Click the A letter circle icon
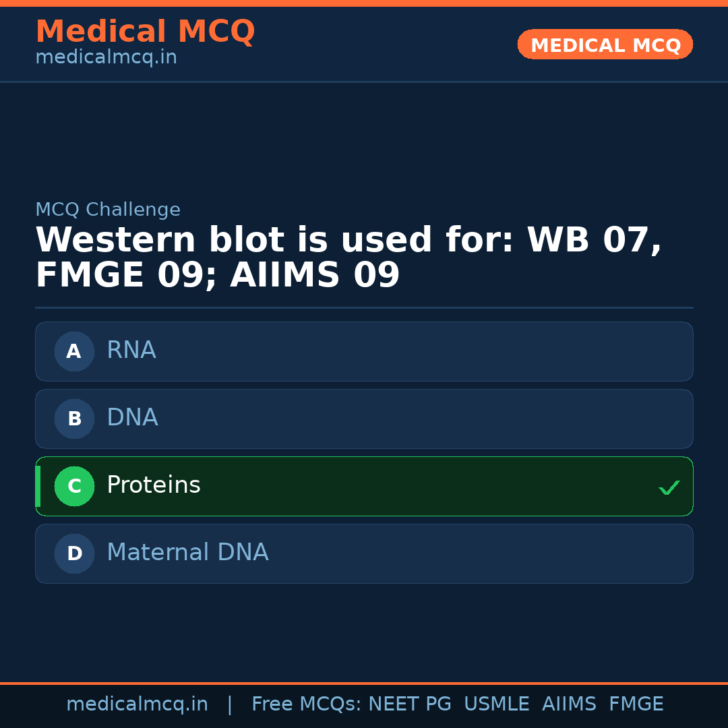Image resolution: width=728 pixels, height=728 pixels. click(74, 351)
